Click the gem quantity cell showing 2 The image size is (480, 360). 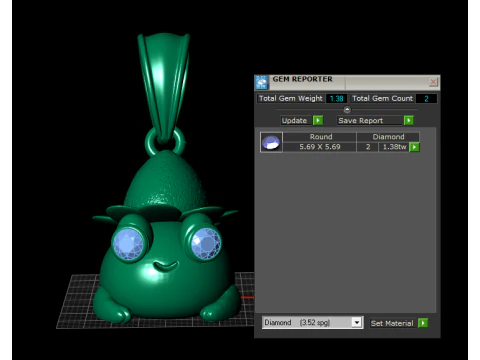tap(368, 147)
